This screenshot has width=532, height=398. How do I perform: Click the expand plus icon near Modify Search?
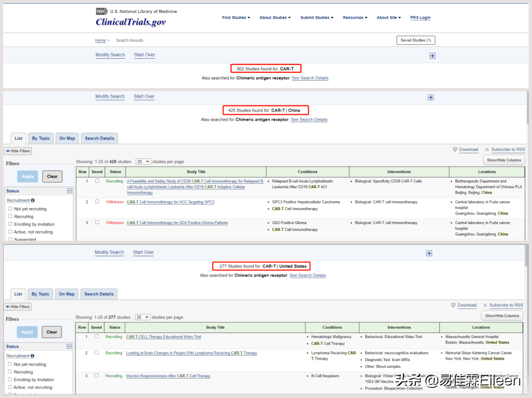pos(432,56)
